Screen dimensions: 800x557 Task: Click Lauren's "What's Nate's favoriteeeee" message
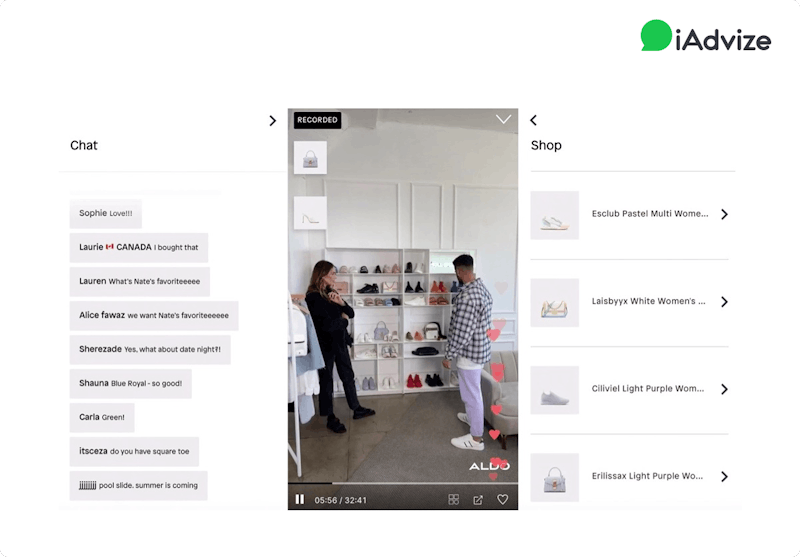click(140, 281)
